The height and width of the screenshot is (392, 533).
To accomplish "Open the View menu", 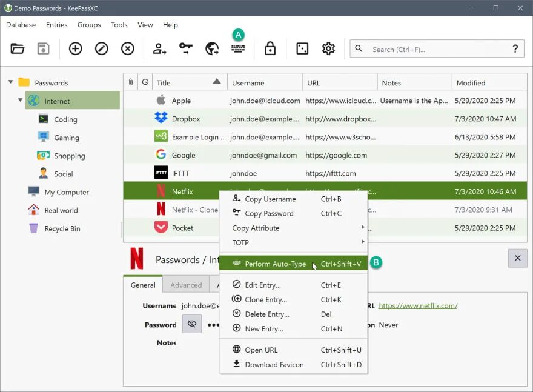I will [145, 25].
